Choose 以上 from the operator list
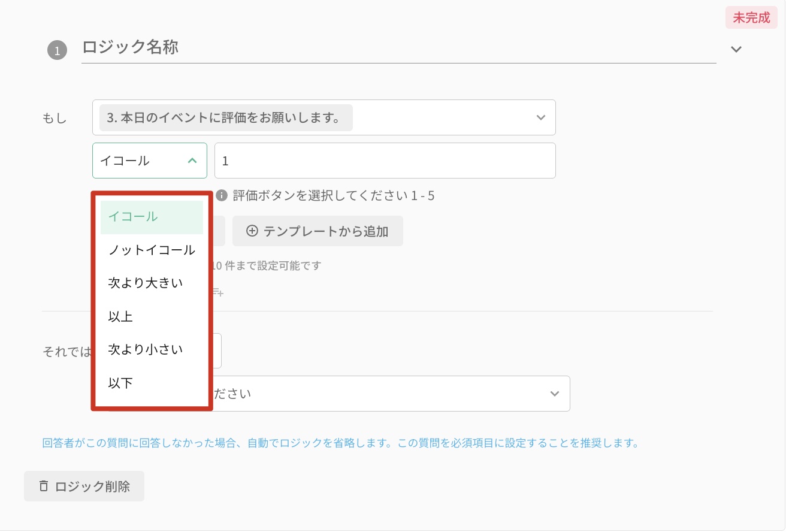This screenshot has height=532, width=786. click(x=152, y=316)
